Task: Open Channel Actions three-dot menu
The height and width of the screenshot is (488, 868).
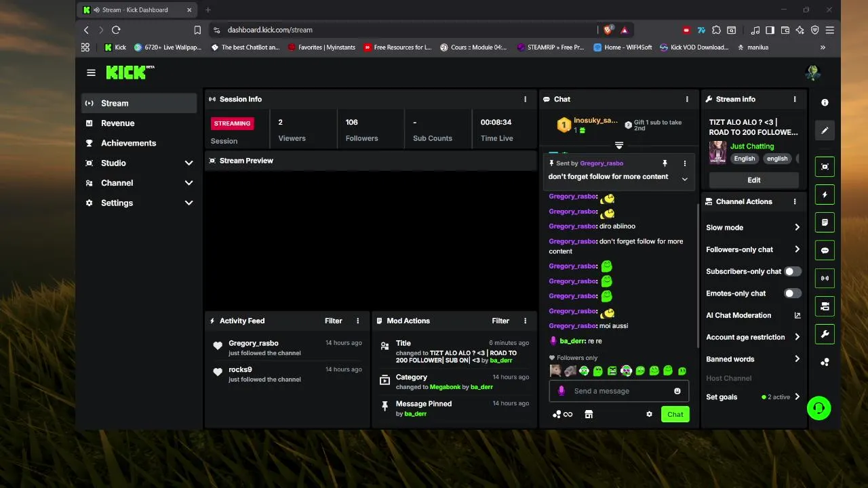Action: pyautogui.click(x=795, y=201)
